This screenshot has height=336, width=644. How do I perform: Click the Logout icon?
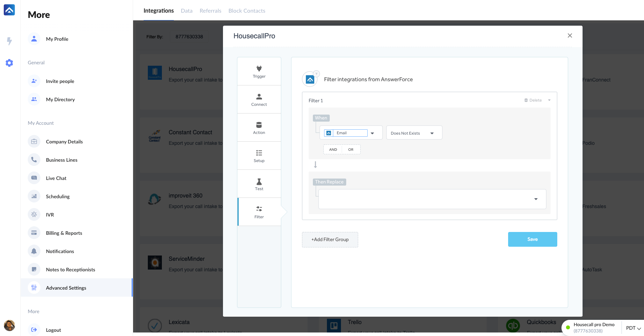click(x=34, y=330)
